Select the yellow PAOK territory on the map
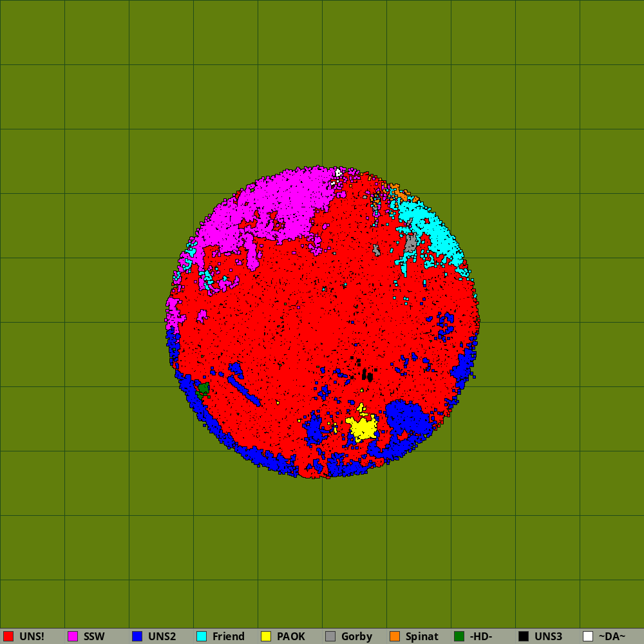The height and width of the screenshot is (644, 644). (x=363, y=428)
